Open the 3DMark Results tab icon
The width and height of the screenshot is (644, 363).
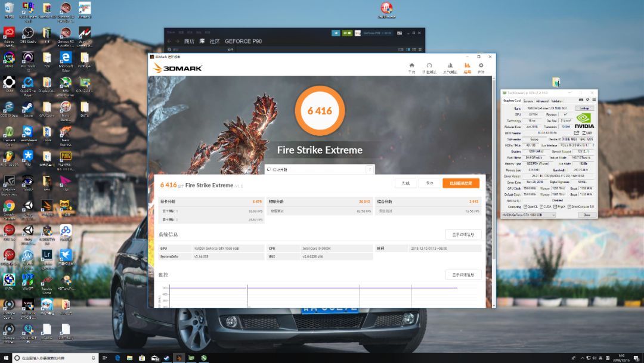(467, 66)
